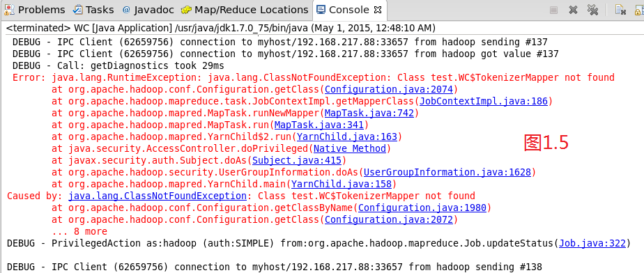Follow the MapTask.java:341 link
Screen dimensions: 644x273
click(x=319, y=125)
